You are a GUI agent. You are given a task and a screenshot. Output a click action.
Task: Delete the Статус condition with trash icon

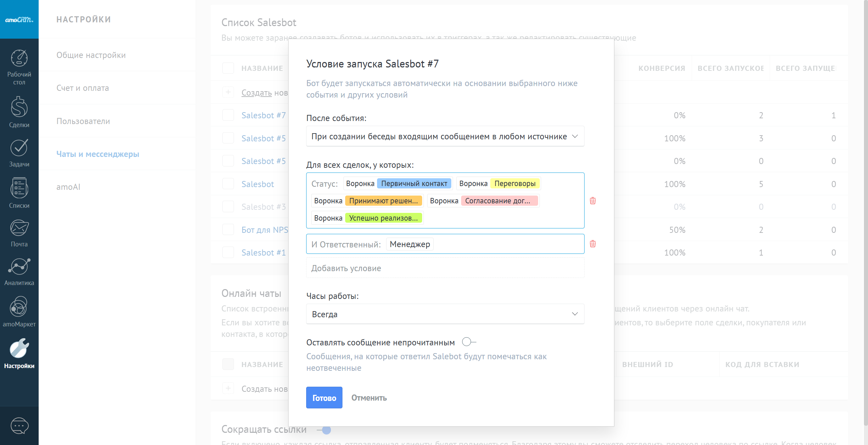tap(593, 201)
